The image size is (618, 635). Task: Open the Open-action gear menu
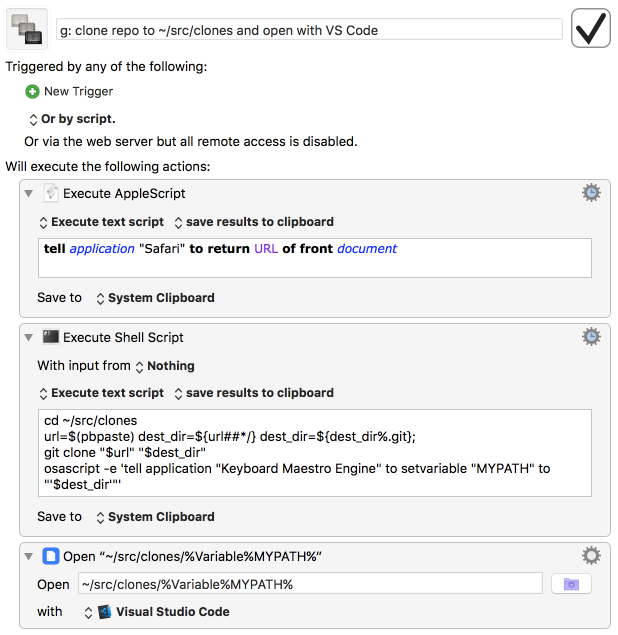pos(591,556)
